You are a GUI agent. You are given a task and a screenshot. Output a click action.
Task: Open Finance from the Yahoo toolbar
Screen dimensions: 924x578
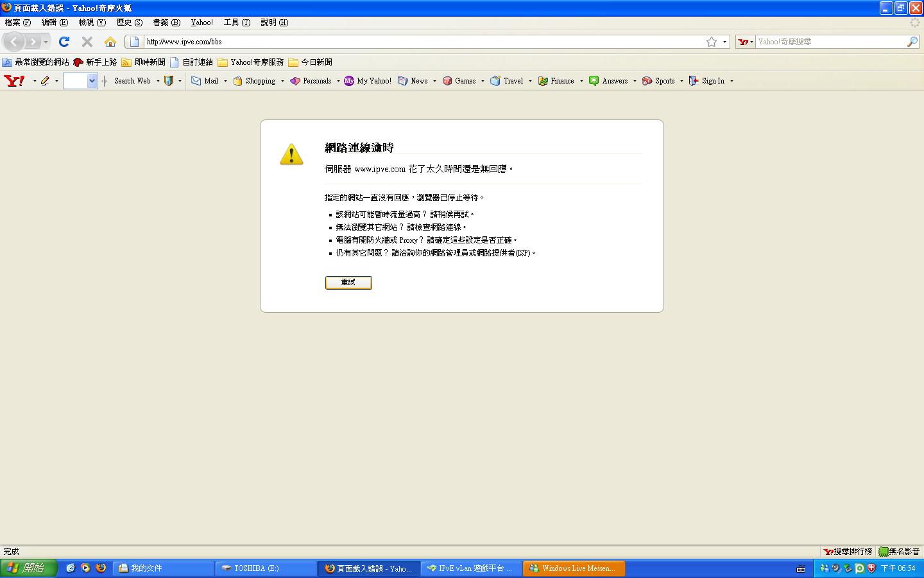click(556, 81)
